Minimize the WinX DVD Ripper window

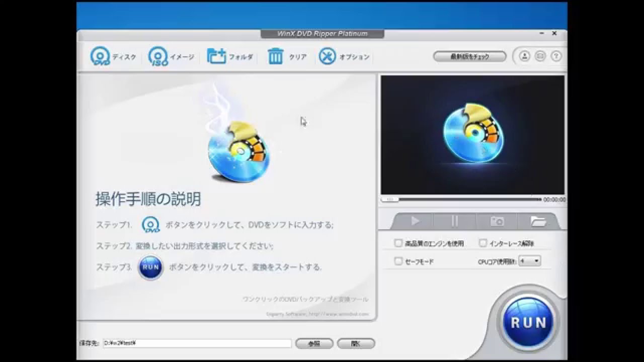542,34
